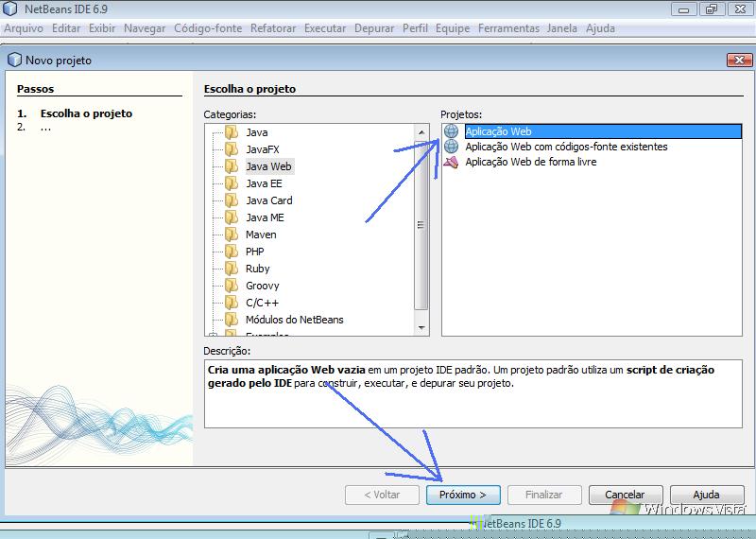The width and height of the screenshot is (756, 539).
Task: Click the NetBeans cube icon in Novo projeto title
Action: click(14, 60)
